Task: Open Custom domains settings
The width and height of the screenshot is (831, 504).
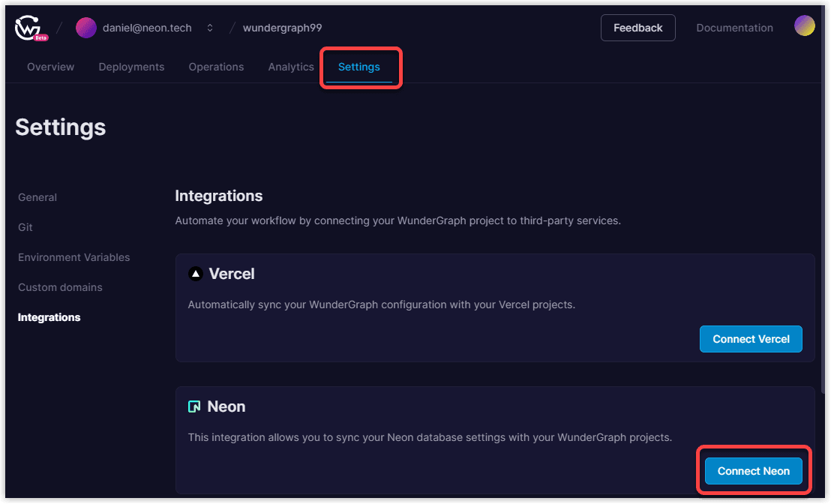Action: (60, 287)
